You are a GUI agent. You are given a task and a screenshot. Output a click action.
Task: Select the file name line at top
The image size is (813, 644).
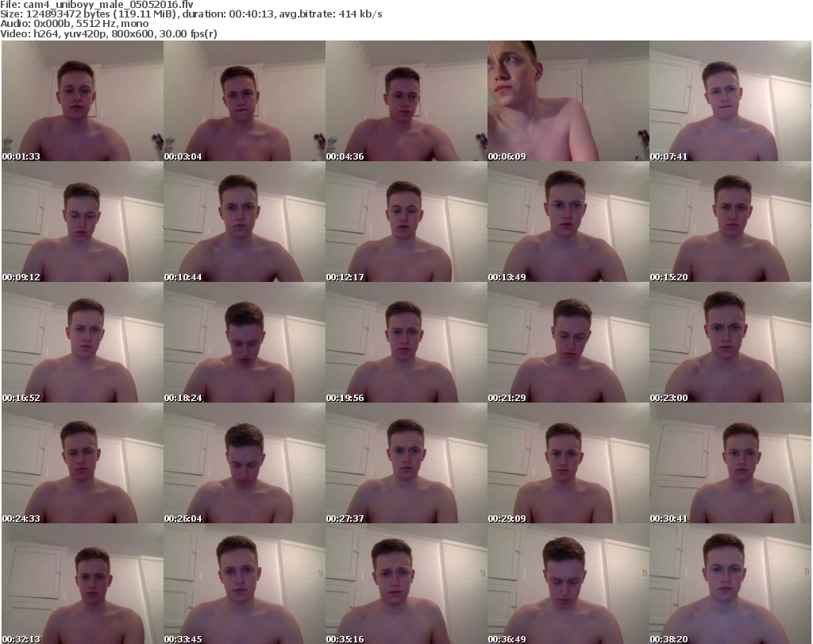point(97,5)
